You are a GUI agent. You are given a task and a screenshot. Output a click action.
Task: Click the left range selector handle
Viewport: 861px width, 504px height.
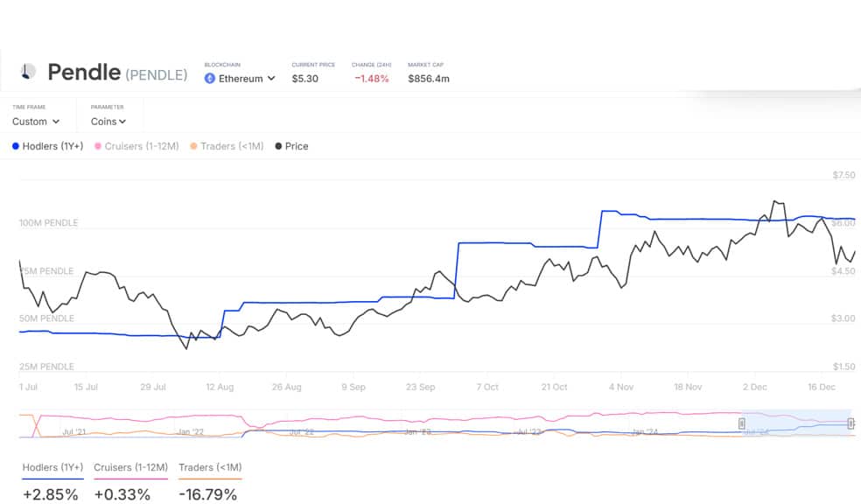click(x=742, y=423)
